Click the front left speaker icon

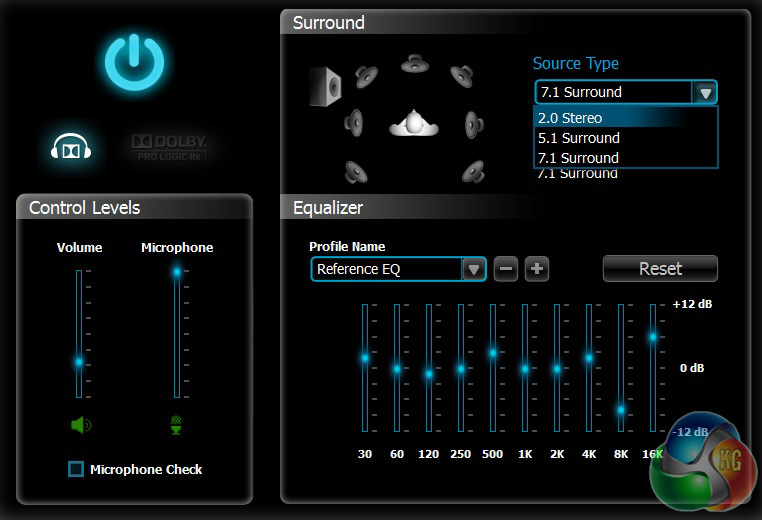tap(366, 76)
